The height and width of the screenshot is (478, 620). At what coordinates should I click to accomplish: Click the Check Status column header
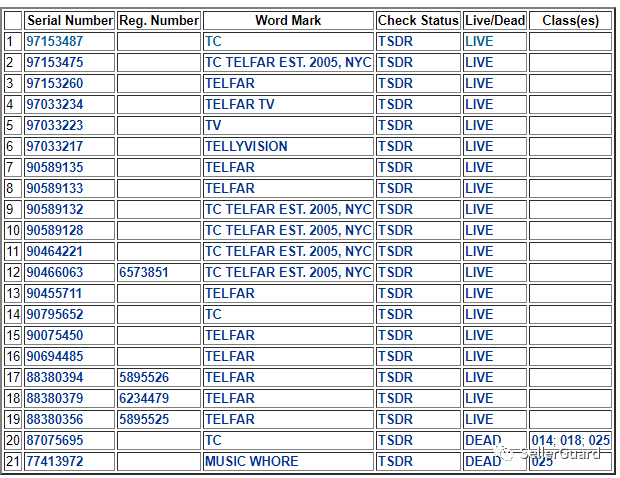coord(418,20)
